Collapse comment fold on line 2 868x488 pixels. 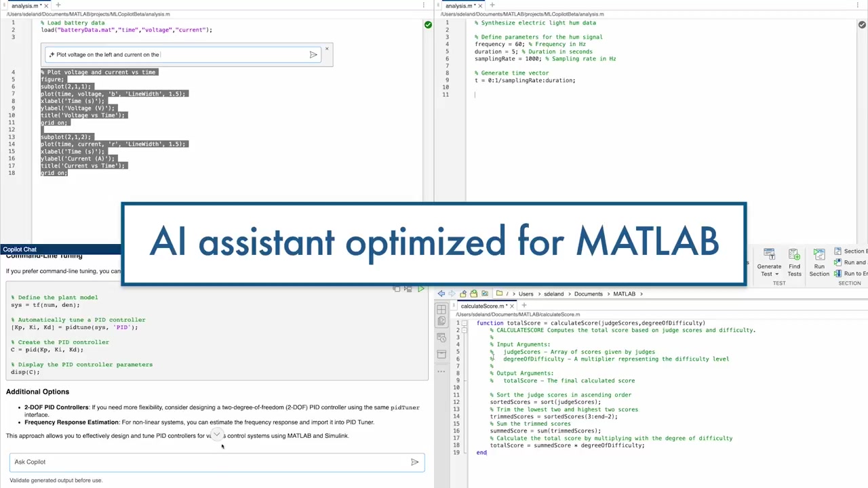[465, 330]
